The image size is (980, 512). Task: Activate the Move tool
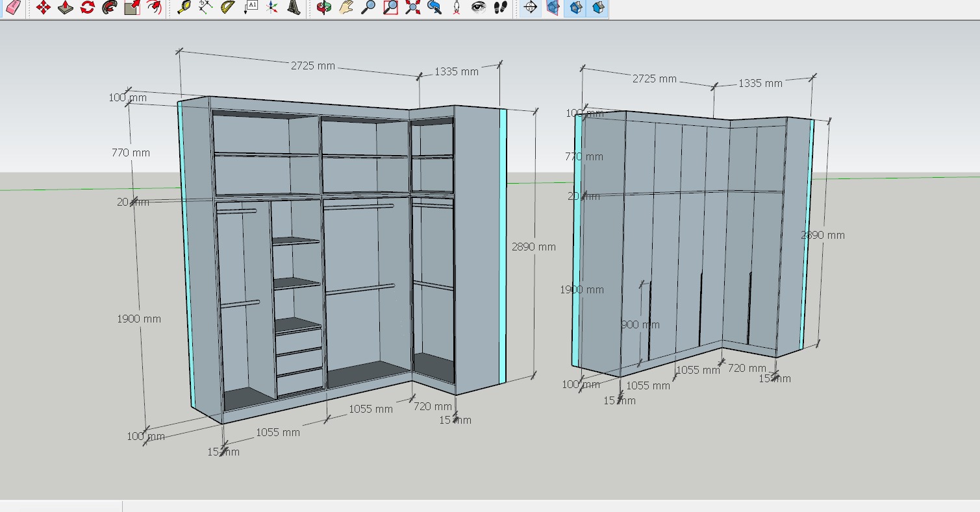[x=44, y=7]
